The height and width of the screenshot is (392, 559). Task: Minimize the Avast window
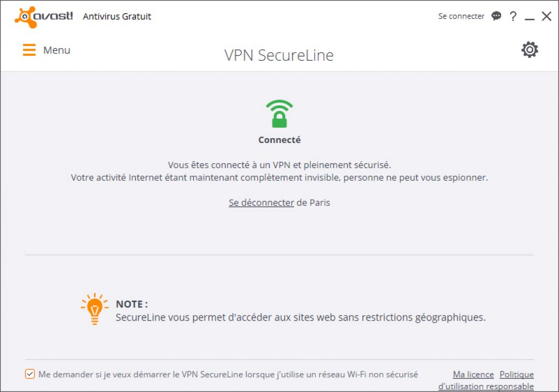(530, 17)
